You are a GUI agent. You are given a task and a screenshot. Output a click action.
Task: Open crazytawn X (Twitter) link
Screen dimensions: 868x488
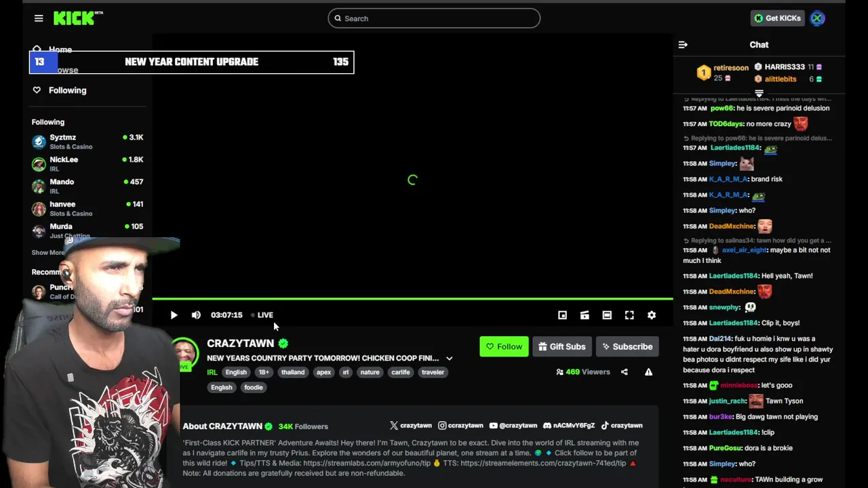coord(411,426)
